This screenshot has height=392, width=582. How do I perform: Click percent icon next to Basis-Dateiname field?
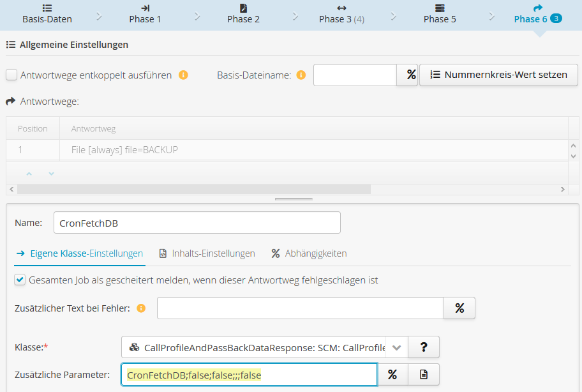pos(407,75)
